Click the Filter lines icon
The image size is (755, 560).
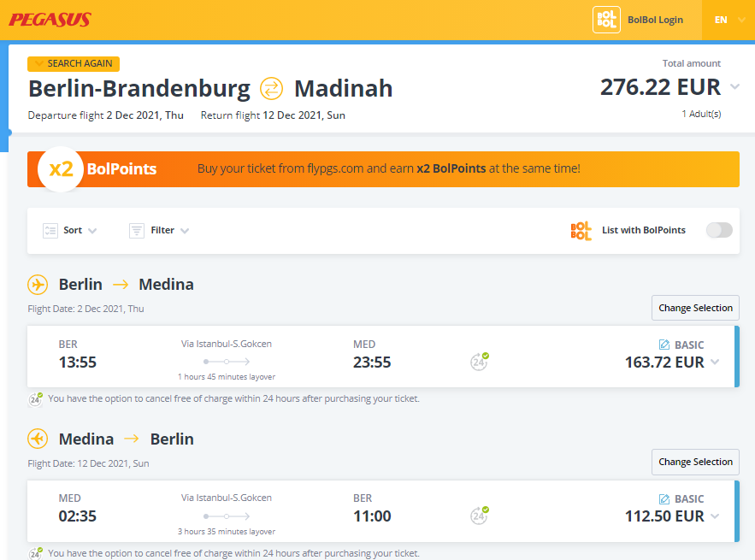pyautogui.click(x=137, y=231)
